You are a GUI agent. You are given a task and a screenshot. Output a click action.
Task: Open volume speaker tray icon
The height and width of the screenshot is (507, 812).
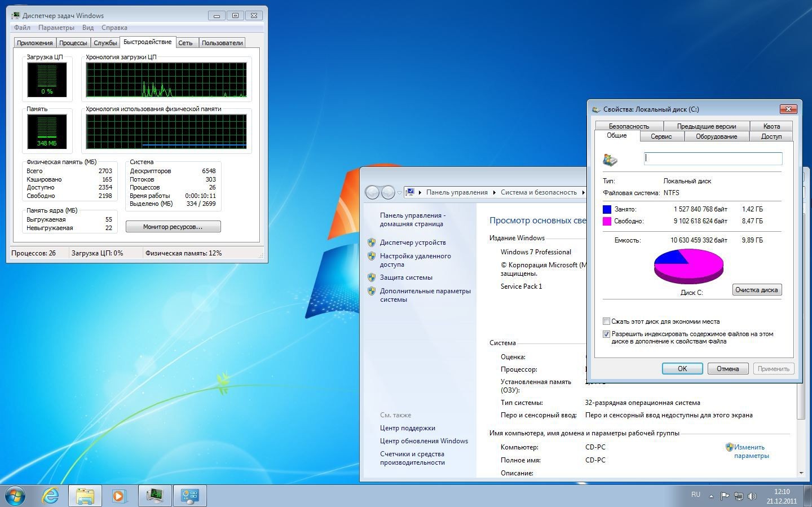pos(752,496)
